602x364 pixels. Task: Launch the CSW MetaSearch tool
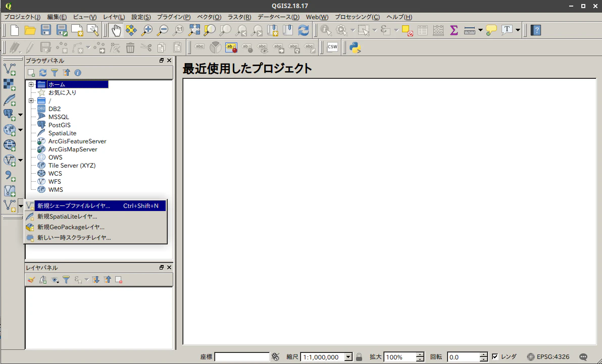tap(332, 47)
